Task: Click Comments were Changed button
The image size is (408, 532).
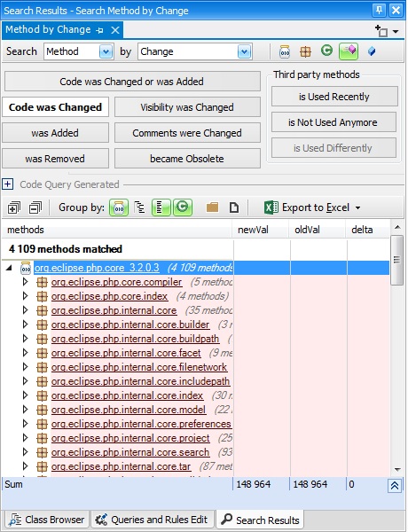Action: click(x=187, y=133)
